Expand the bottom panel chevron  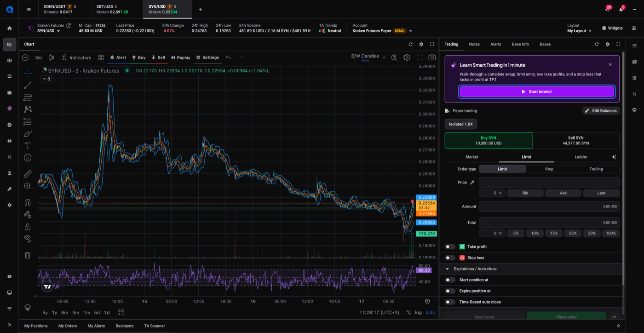pos(618,326)
